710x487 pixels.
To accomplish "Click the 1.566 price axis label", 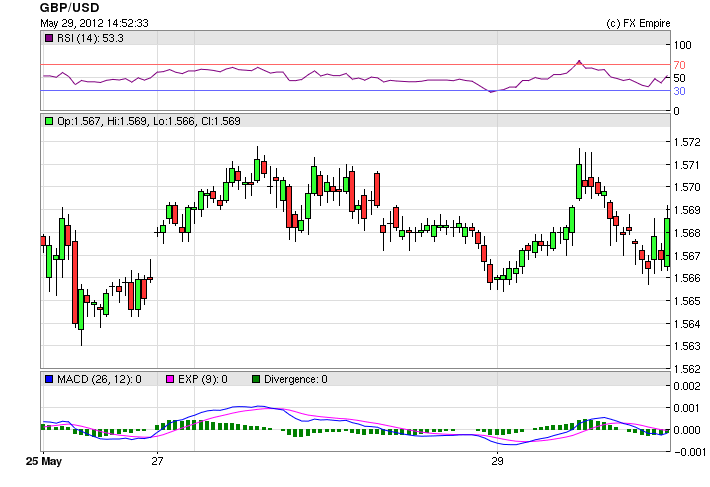I will (687, 278).
